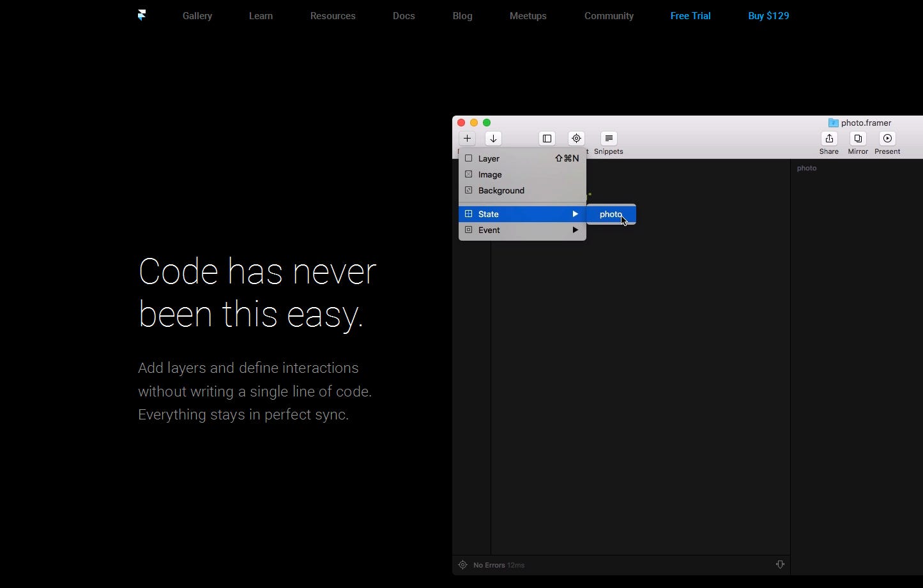This screenshot has width=923, height=588.
Task: Choose Image in the insert menu
Action: pos(523,174)
